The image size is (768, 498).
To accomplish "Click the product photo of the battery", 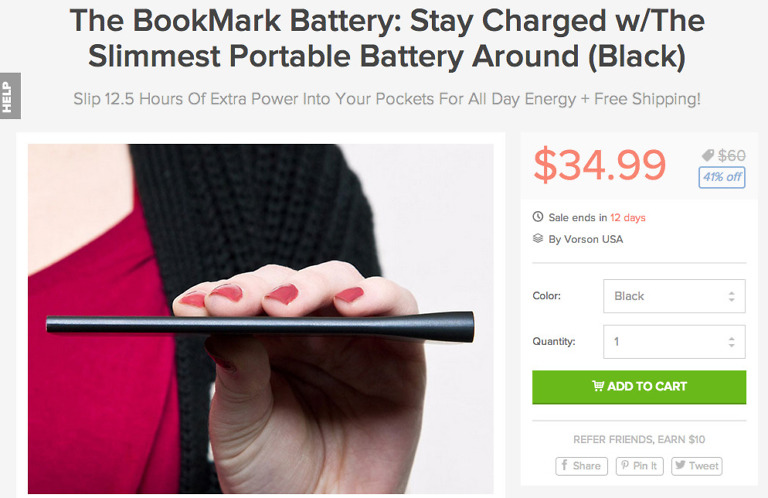I will coord(261,318).
